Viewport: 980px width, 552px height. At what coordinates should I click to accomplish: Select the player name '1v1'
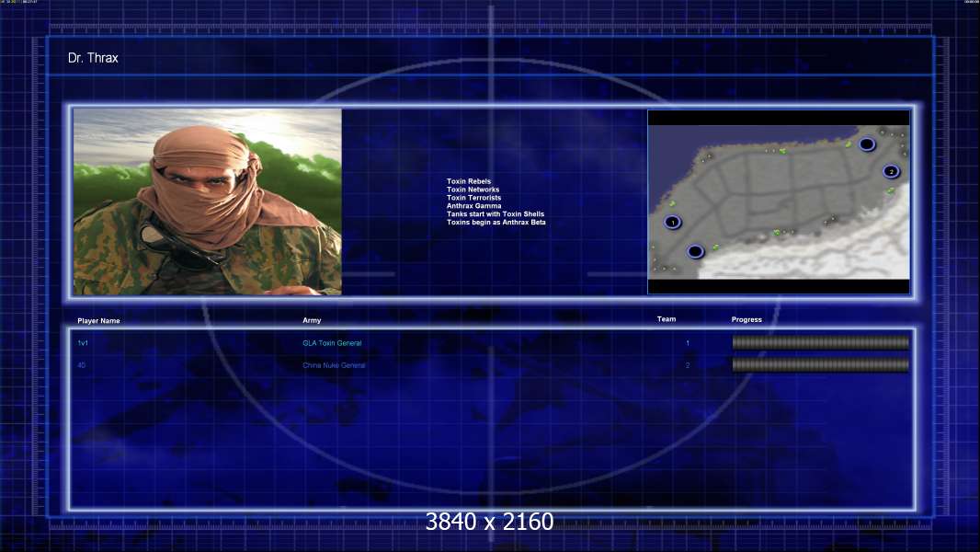pyautogui.click(x=83, y=343)
